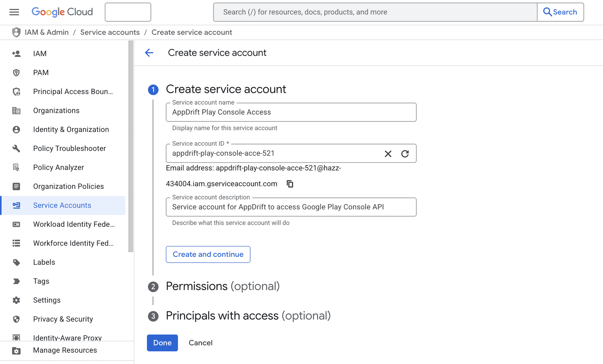Image resolution: width=603 pixels, height=364 pixels.
Task: Select the Labels tag icon
Action: [x=16, y=262]
